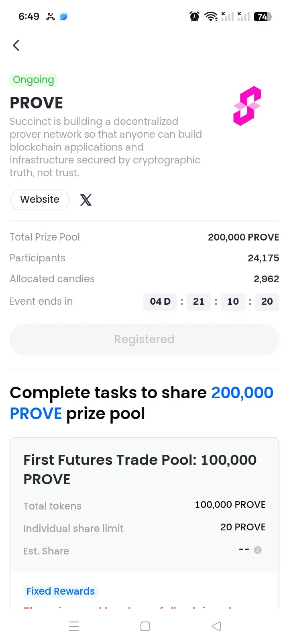Tap the days countdown box 04 D
Screen dimensions: 289x644
pyautogui.click(x=160, y=302)
